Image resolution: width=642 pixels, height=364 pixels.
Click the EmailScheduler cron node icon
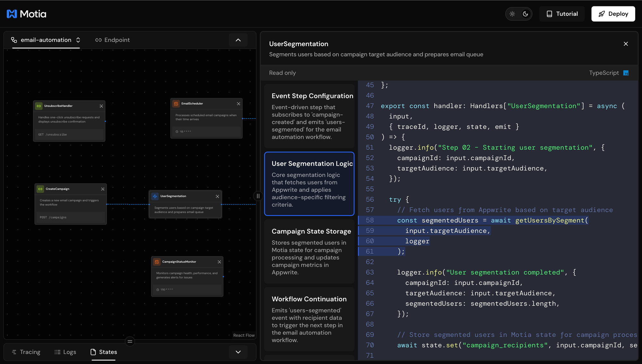click(176, 104)
